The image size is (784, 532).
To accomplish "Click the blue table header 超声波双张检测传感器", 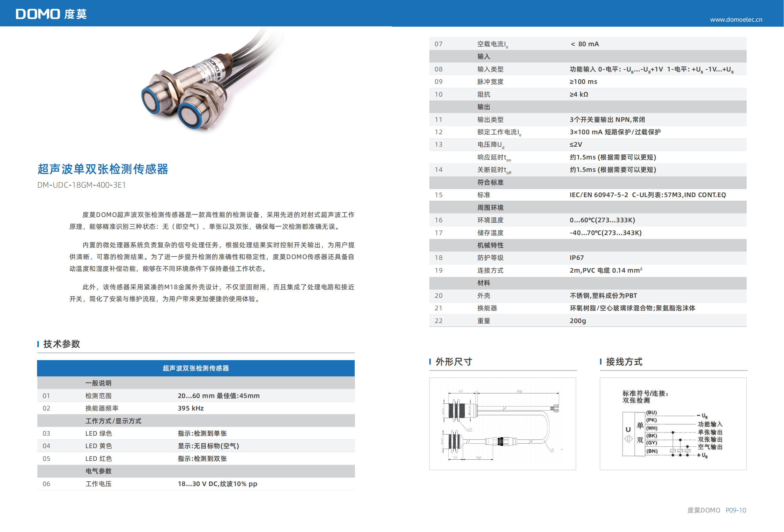I will [196, 368].
